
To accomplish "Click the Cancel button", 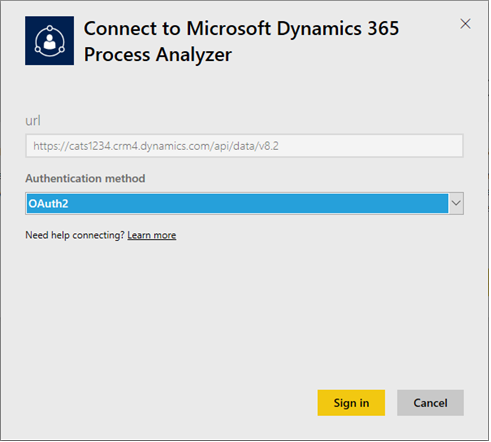I will point(430,403).
